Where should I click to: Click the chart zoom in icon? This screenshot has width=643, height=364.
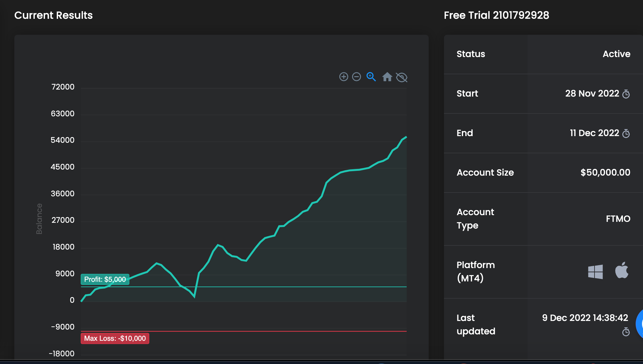[344, 77]
